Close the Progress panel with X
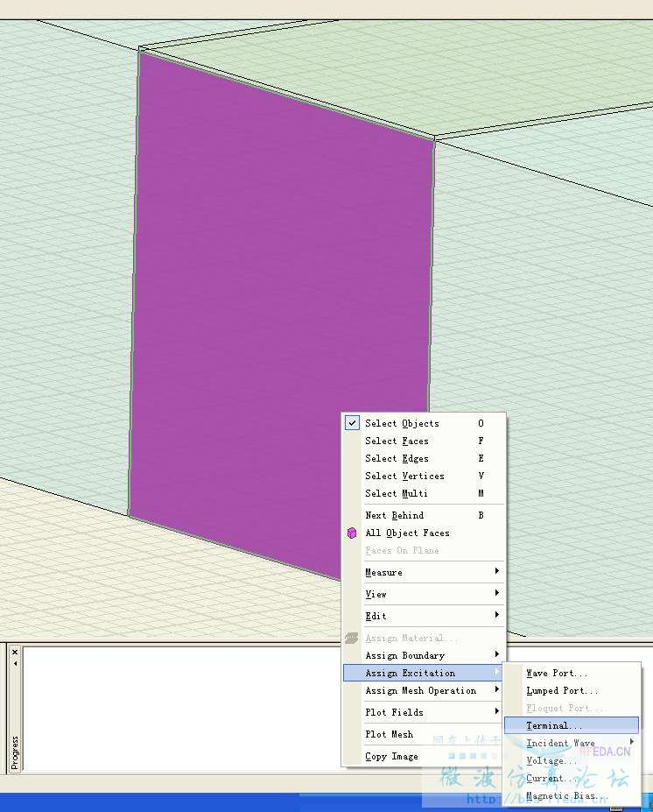This screenshot has height=812, width=653. pyautogui.click(x=15, y=653)
